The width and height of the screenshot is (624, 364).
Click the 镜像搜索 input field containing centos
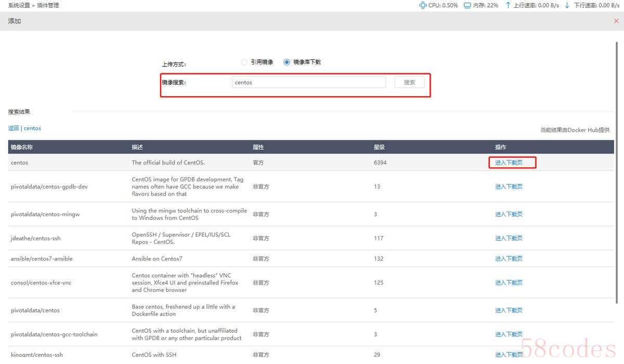(x=309, y=82)
